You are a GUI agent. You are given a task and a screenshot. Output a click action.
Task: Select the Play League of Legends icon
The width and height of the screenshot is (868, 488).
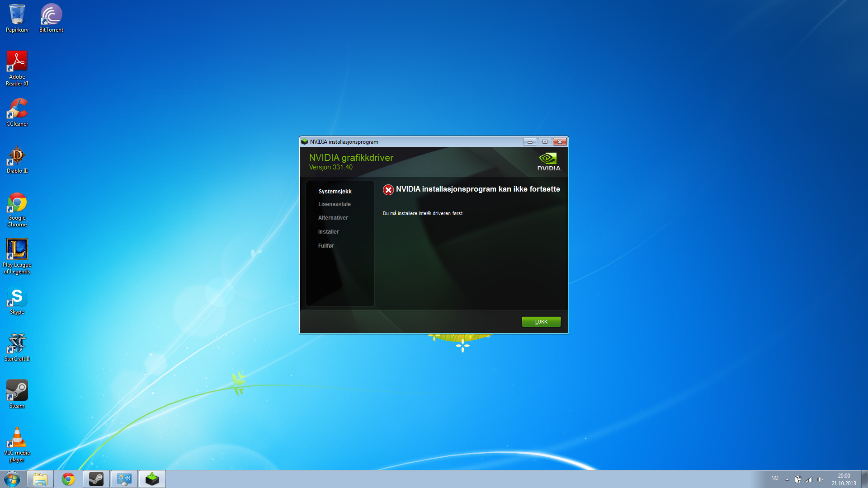pyautogui.click(x=17, y=256)
